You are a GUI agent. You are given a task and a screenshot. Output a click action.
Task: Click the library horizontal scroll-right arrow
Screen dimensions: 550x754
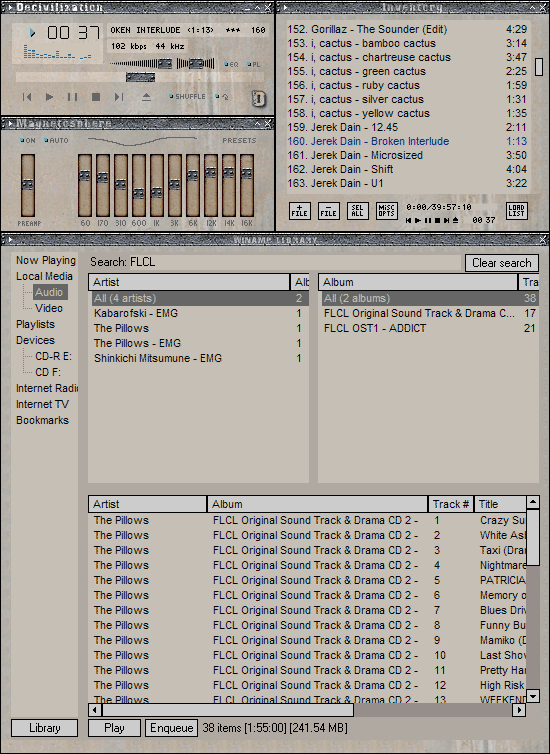click(x=519, y=709)
